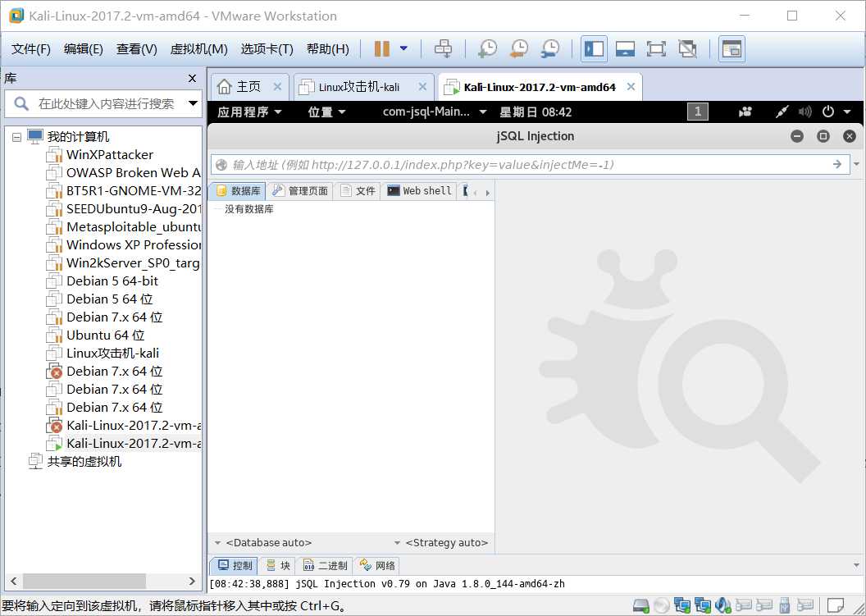The width and height of the screenshot is (866, 616).
Task: Switch to the 数据库 tab
Action: (x=238, y=191)
